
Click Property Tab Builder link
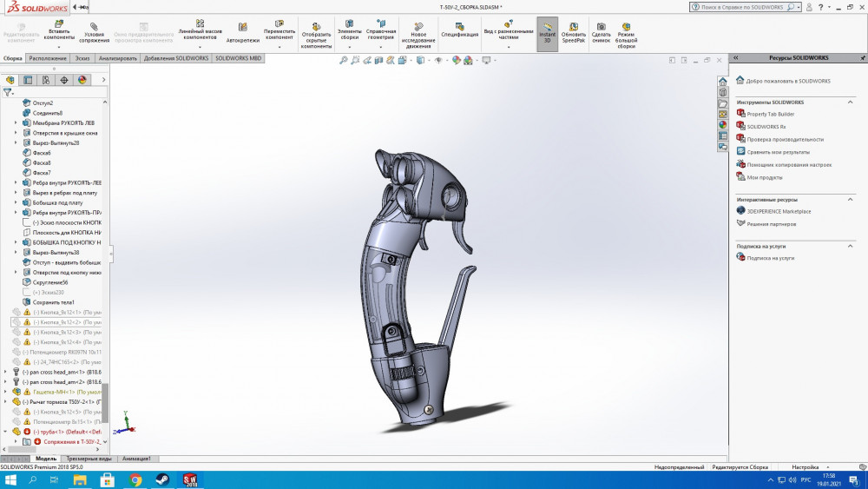770,114
